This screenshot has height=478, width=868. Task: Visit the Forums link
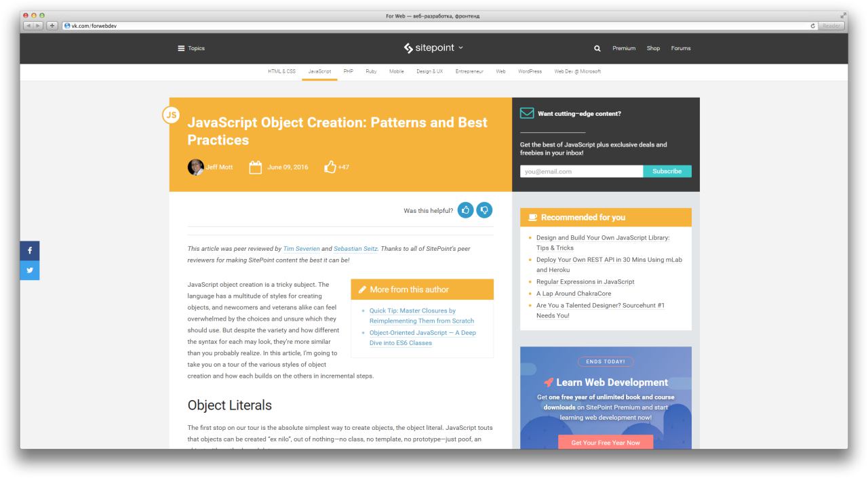(x=682, y=48)
